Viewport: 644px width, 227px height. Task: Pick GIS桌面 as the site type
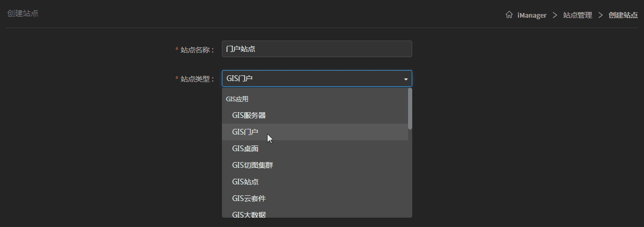pos(245,149)
